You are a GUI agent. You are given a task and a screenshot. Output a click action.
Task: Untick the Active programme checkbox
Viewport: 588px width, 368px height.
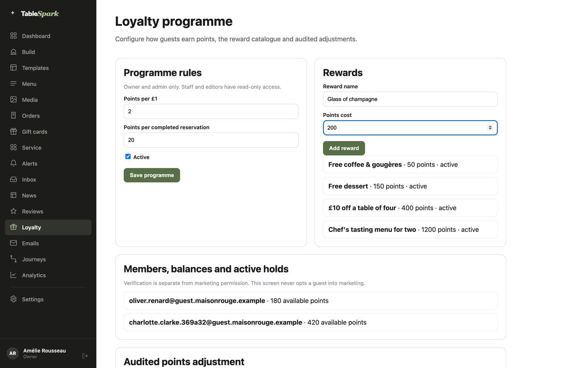128,157
